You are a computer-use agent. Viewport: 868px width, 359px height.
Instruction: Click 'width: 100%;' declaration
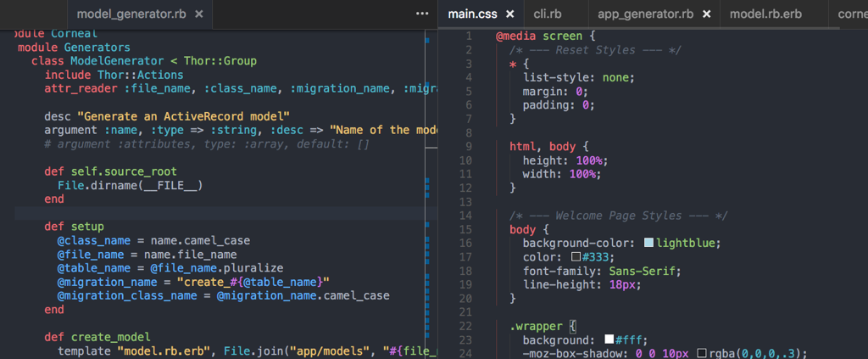pos(562,174)
